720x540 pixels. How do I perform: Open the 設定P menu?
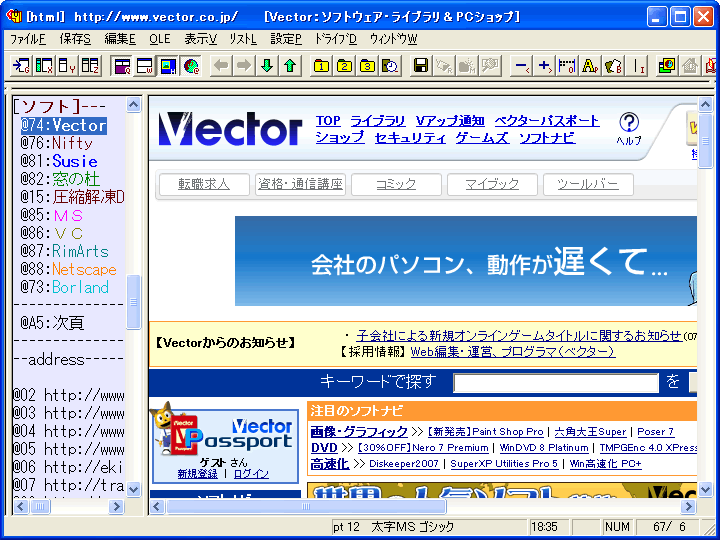tap(286, 39)
